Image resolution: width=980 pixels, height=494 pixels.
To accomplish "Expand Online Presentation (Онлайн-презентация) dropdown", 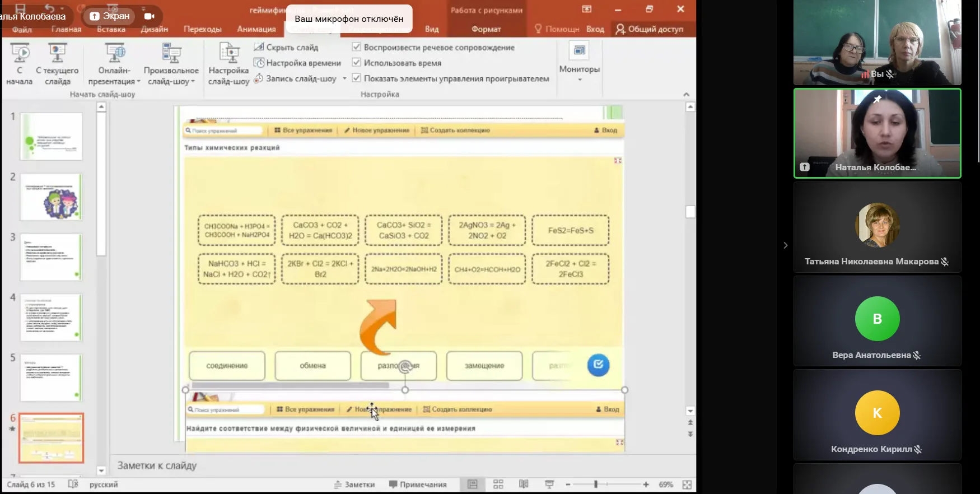I will (x=114, y=76).
